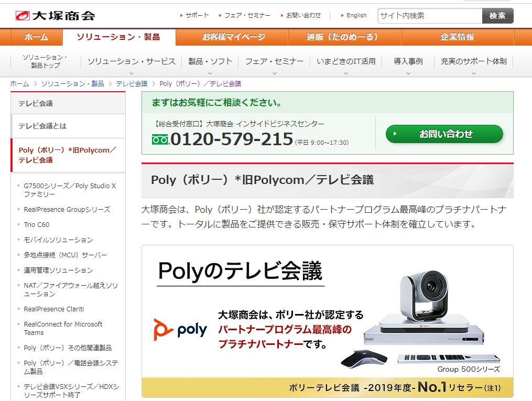Select Poly（ポリー）*旧Polycom／テレビ会議 sidebar item

click(68, 155)
